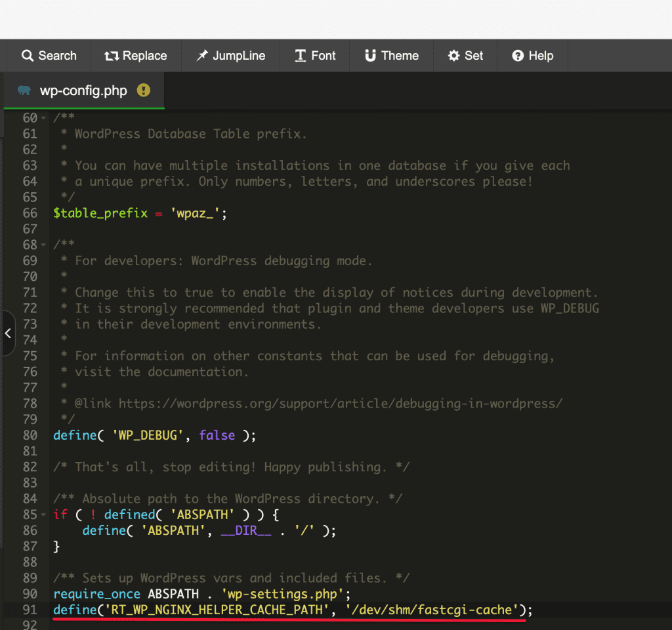Image resolution: width=672 pixels, height=630 pixels.
Task: Click the 'wpaz_' string value
Action: pos(195,213)
